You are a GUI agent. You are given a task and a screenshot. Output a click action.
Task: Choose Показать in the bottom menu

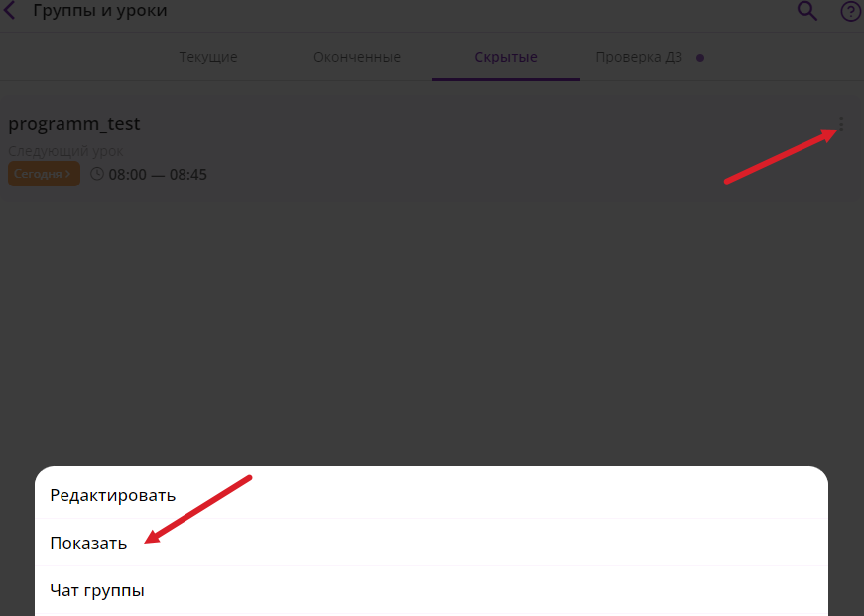pos(432,543)
